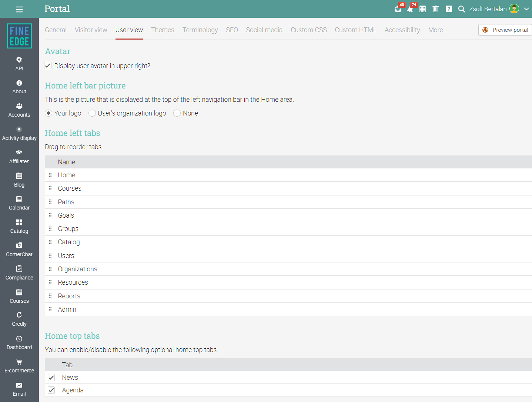Open the Accessibility tab
The width and height of the screenshot is (532, 402).
(x=402, y=30)
